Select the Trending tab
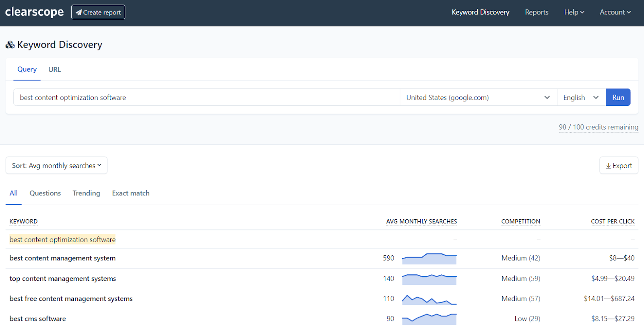The width and height of the screenshot is (644, 327). point(86,193)
